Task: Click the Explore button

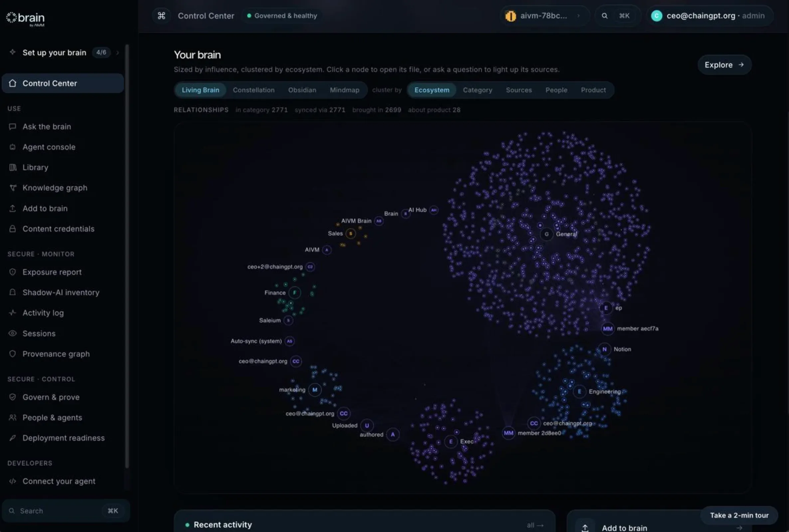Action: pos(724,65)
